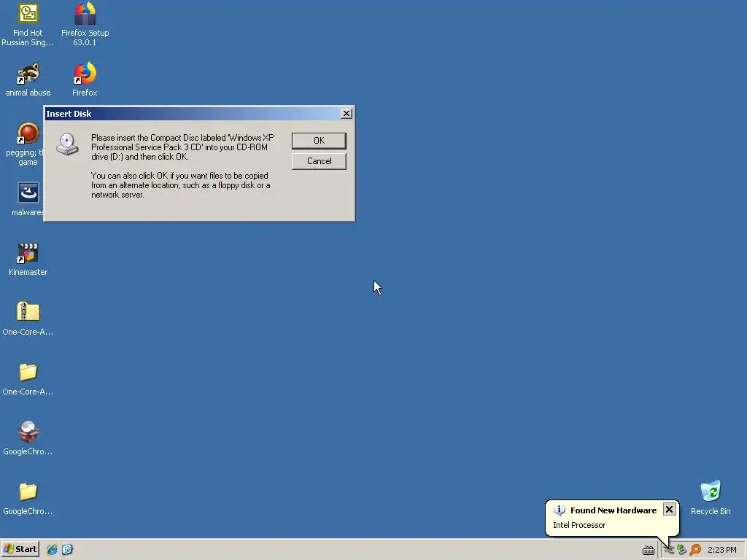This screenshot has width=747, height=560.
Task: Select the GoogleChro installer package icon
Action: pyautogui.click(x=28, y=432)
